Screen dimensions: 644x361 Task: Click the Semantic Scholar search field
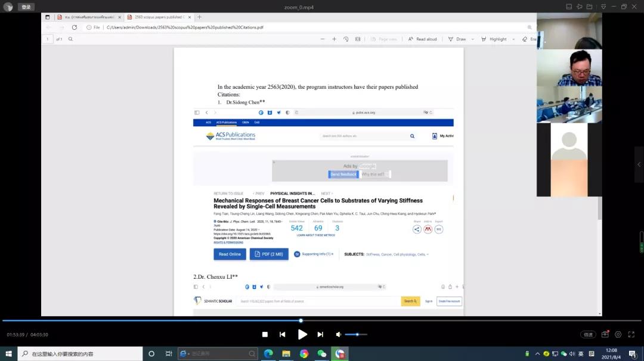[x=319, y=301]
